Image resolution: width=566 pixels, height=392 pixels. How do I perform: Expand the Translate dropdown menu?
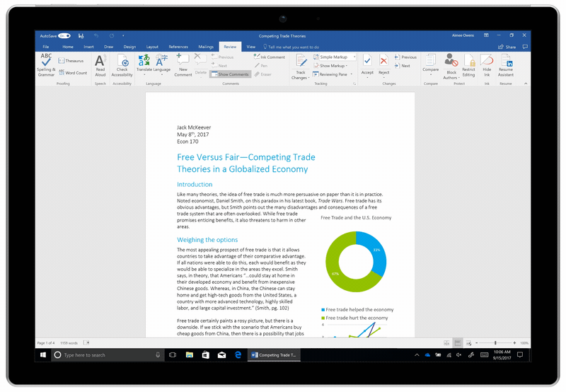(x=144, y=74)
